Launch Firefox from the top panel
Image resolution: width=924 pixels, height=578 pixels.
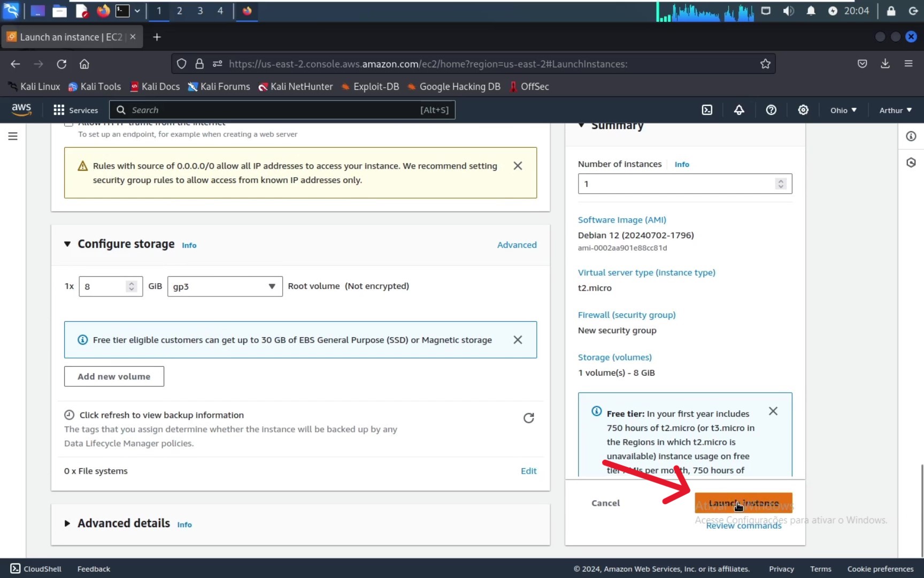pyautogui.click(x=103, y=11)
